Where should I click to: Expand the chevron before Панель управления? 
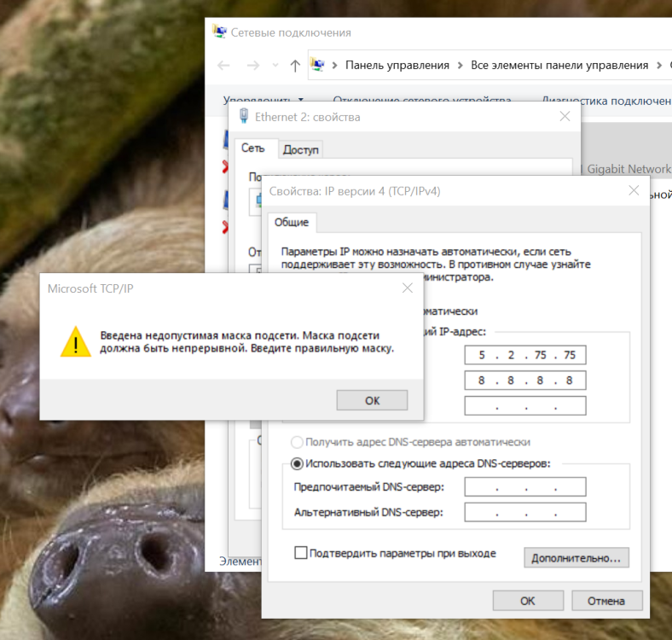334,65
